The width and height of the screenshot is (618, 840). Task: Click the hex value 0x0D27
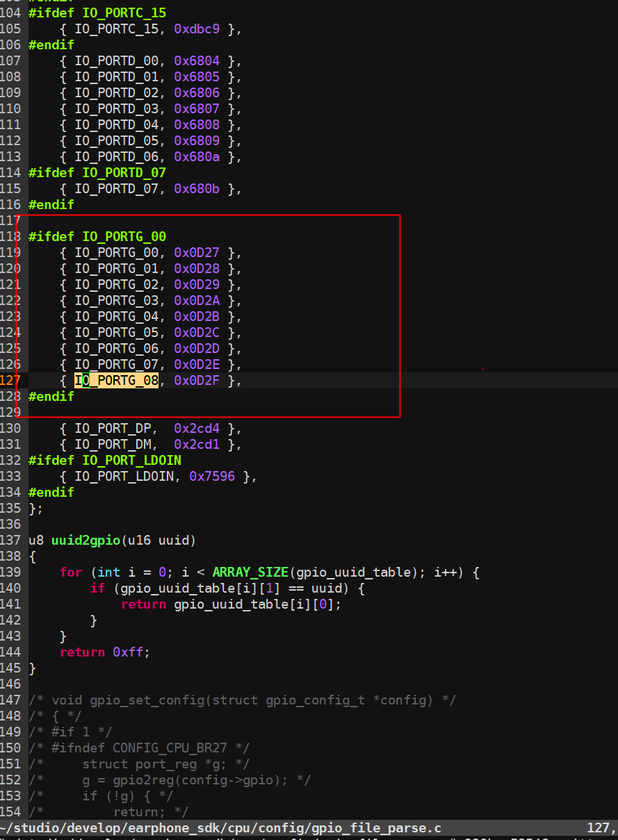197,253
